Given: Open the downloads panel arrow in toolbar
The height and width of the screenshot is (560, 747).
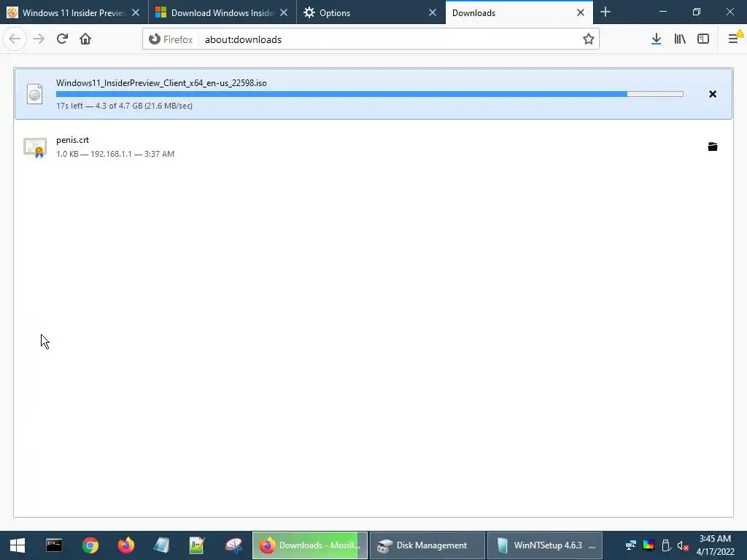Looking at the screenshot, I should pyautogui.click(x=656, y=39).
